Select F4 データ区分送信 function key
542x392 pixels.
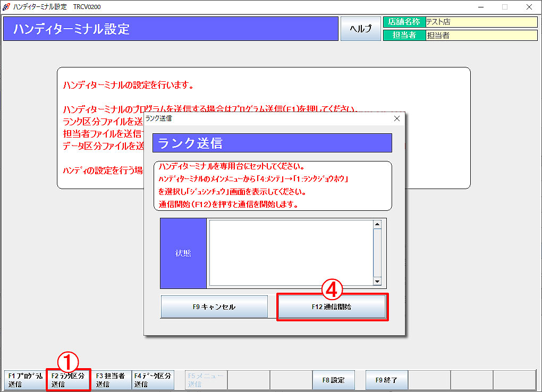(153, 380)
